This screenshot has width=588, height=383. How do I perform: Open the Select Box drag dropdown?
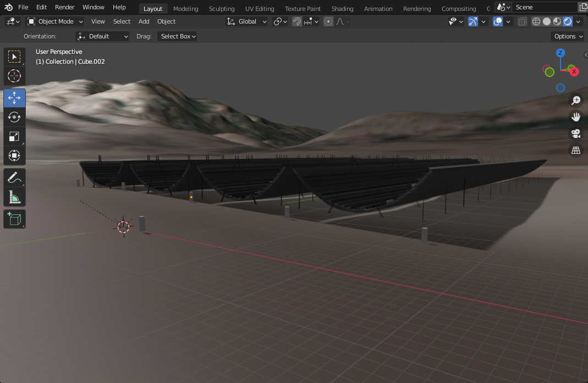click(177, 36)
